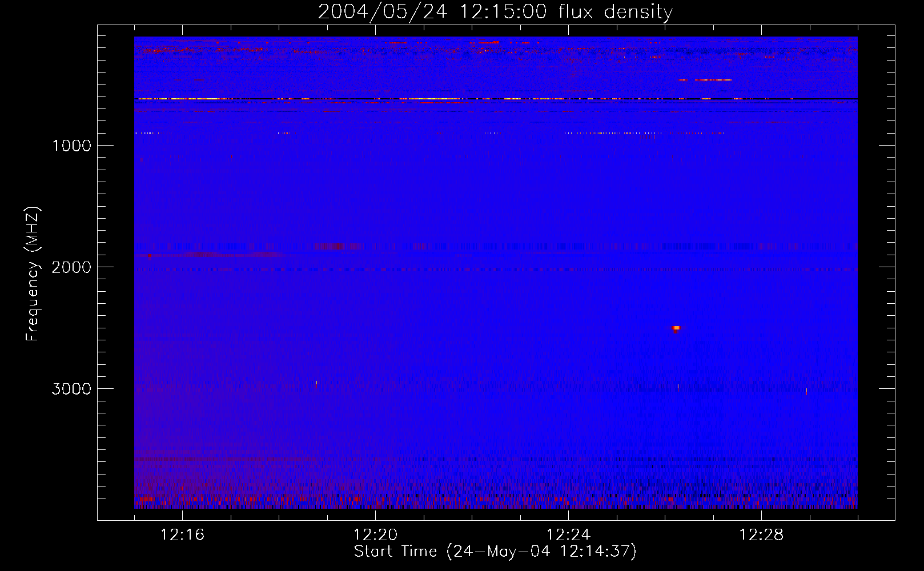
Task: Click the "2000" frequency tick label
Action: [x=71, y=267]
